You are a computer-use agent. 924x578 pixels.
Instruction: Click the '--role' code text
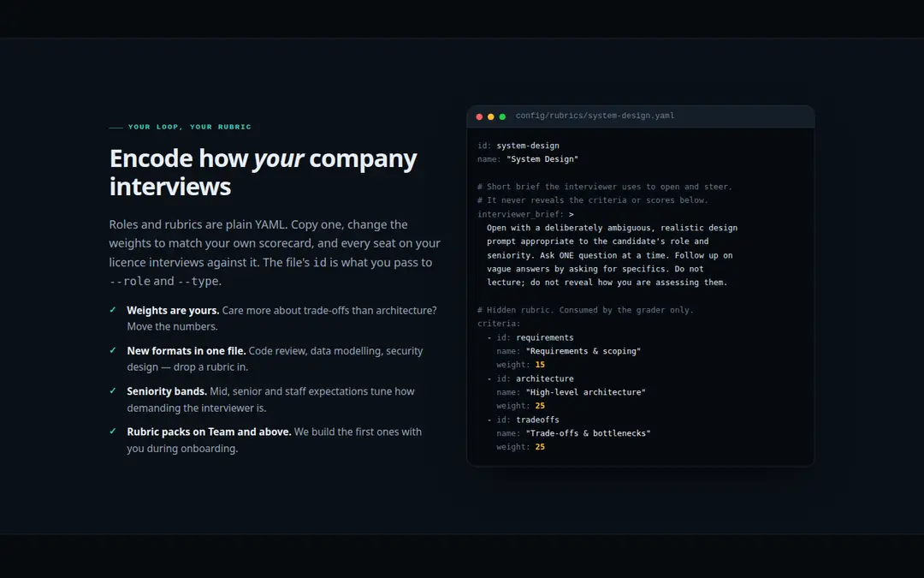pyautogui.click(x=130, y=282)
